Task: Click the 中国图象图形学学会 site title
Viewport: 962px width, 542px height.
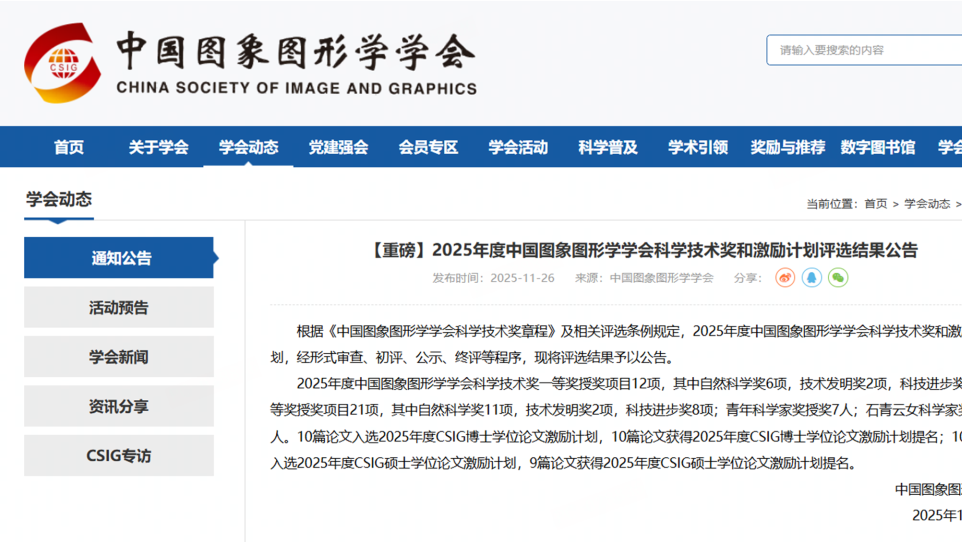Action: click(x=296, y=52)
